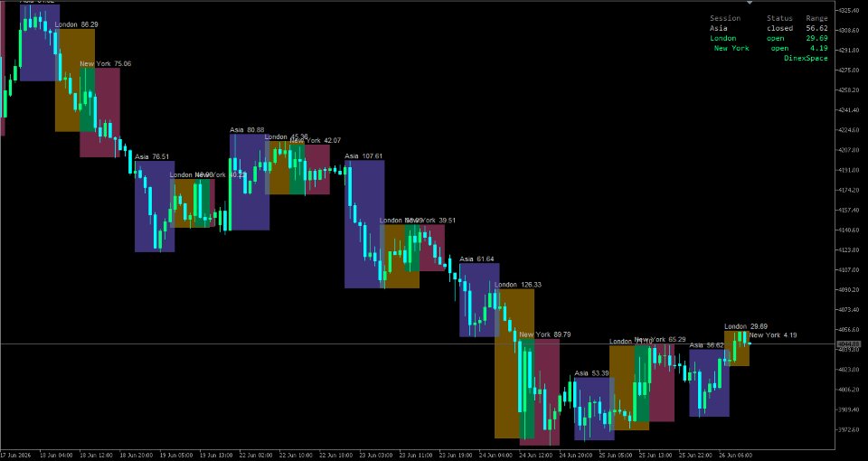Select the New York 65.29 chart label
The width and height of the screenshot is (868, 461).
click(660, 339)
